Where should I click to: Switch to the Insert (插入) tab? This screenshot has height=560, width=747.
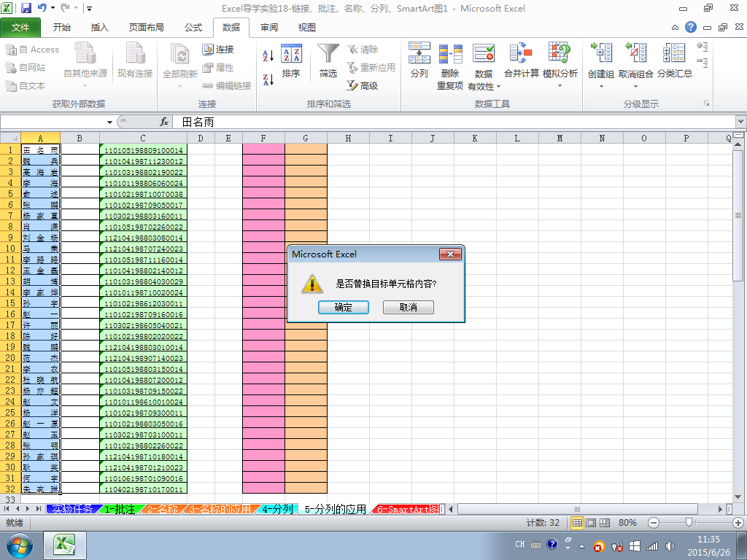click(99, 28)
